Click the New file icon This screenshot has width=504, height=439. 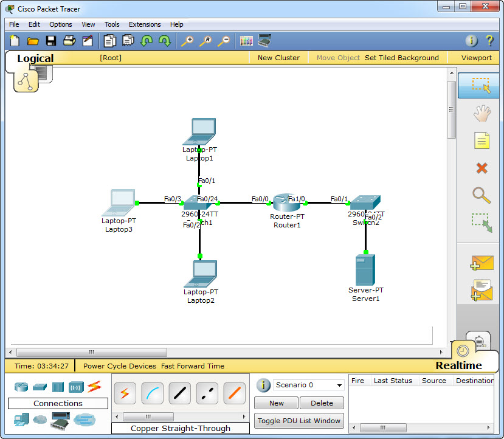(x=15, y=41)
